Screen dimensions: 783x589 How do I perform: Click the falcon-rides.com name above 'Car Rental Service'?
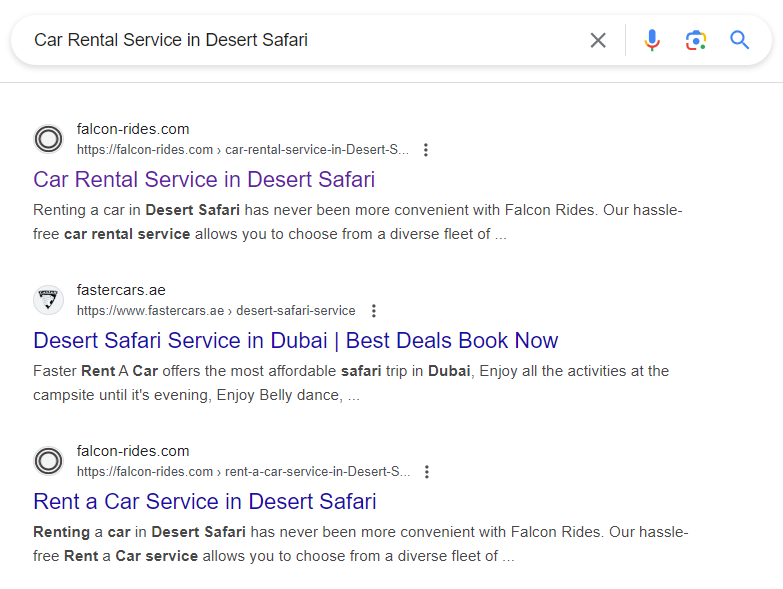tap(132, 129)
